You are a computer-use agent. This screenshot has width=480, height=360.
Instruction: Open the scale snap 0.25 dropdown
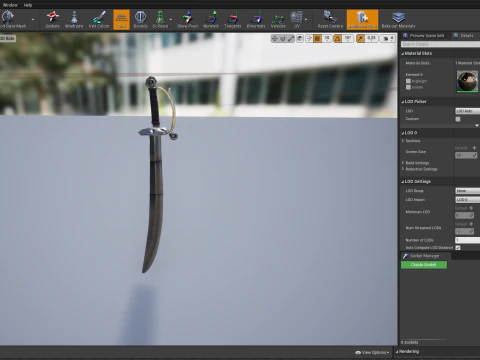pos(371,39)
